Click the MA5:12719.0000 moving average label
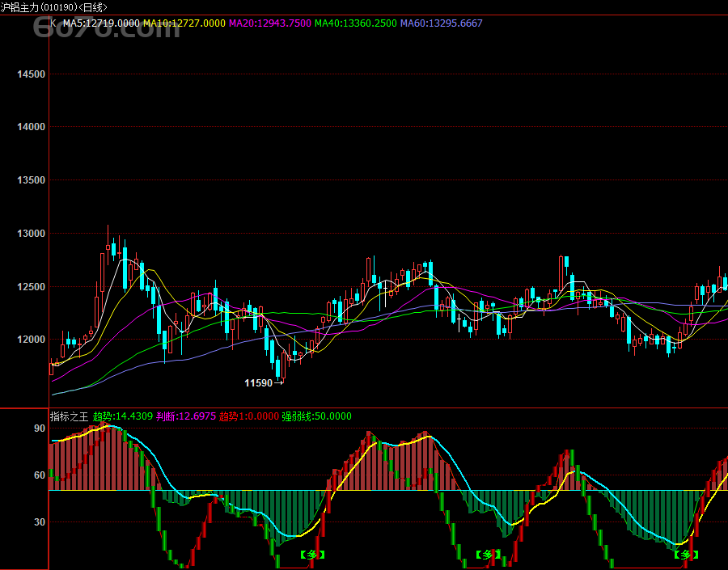This screenshot has height=570, width=728. point(100,23)
